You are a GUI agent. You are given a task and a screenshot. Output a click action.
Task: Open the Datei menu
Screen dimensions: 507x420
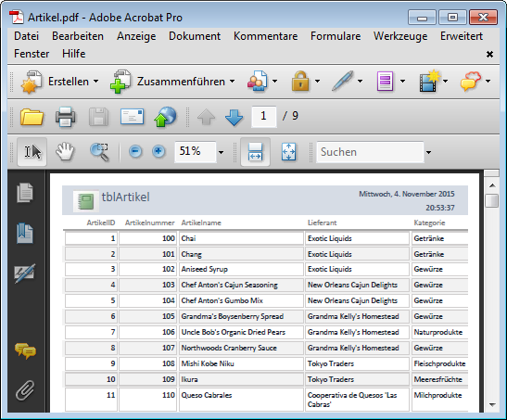(x=27, y=36)
